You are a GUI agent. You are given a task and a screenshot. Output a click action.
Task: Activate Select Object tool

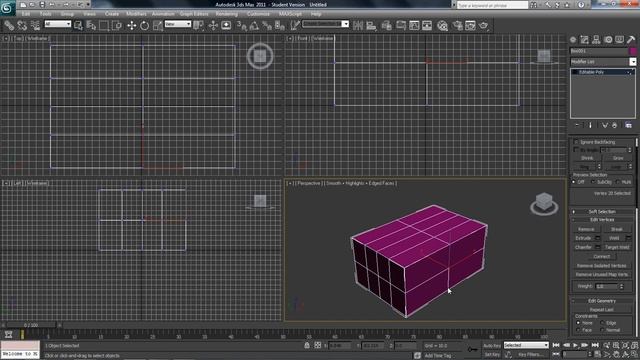[78, 26]
